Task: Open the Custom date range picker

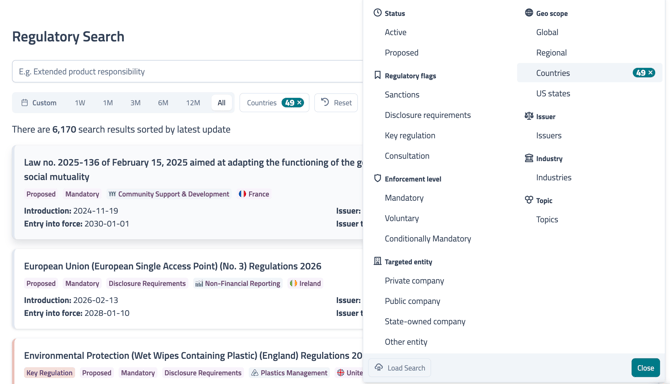Action: pyautogui.click(x=39, y=103)
